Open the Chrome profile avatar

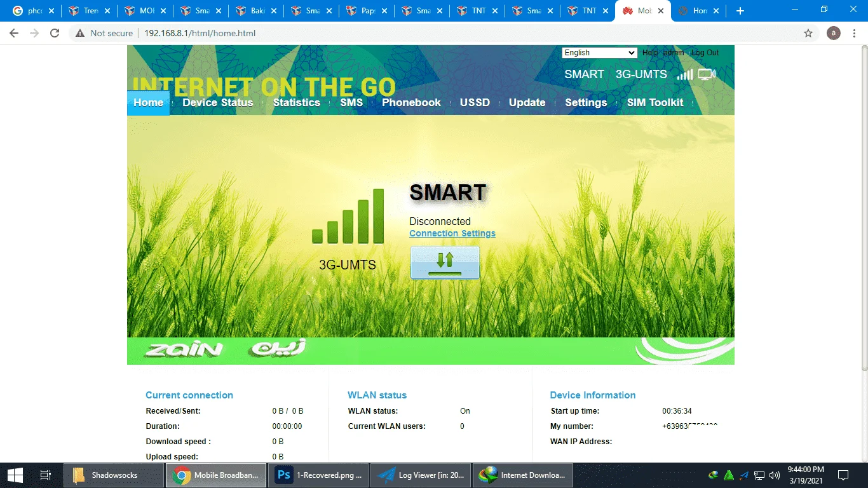[833, 33]
